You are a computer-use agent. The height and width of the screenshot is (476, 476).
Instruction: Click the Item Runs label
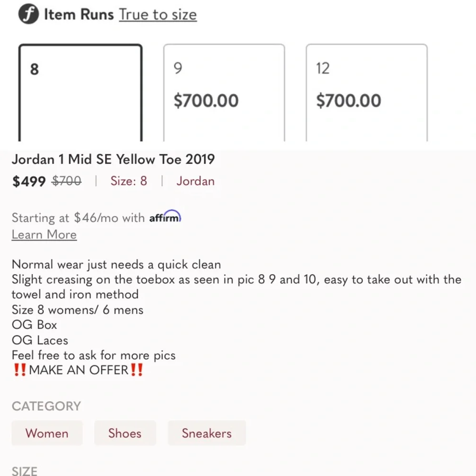[x=79, y=15]
